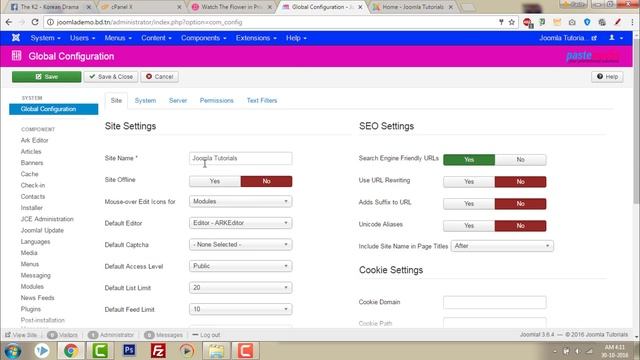This screenshot has height=360, width=640.
Task: Click the site information icon in the address bar
Action: coord(50,22)
